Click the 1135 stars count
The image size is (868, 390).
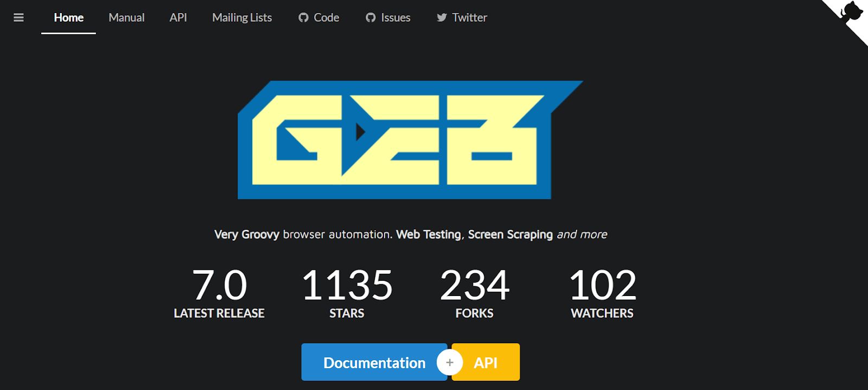coord(347,285)
